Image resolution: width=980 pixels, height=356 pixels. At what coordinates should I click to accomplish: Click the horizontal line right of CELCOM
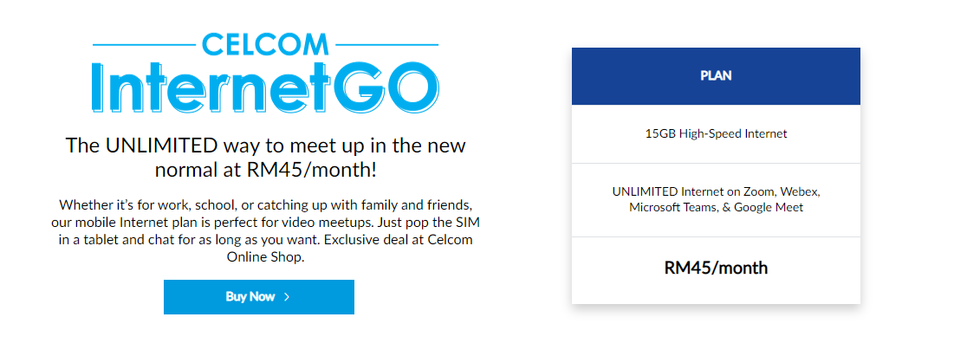[386, 45]
